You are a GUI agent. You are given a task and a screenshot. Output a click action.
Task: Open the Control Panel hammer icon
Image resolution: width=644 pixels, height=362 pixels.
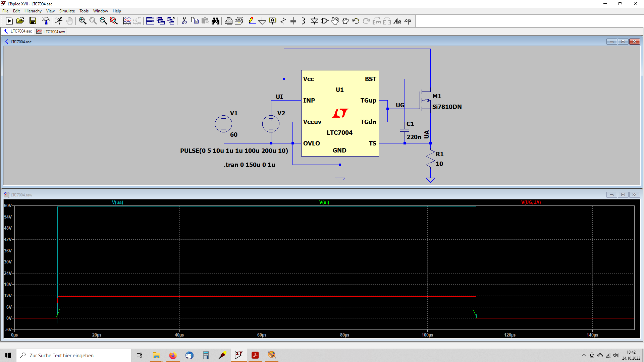(46, 21)
